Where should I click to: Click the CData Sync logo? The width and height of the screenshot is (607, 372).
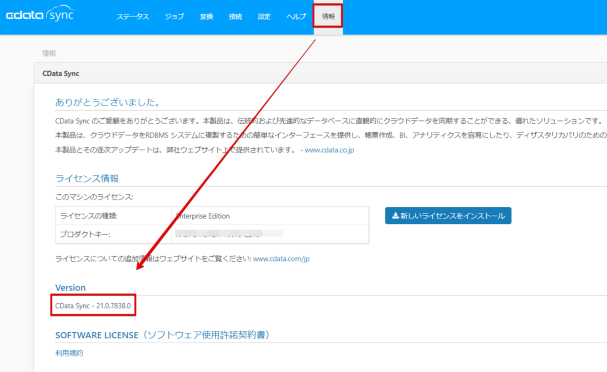pos(40,14)
